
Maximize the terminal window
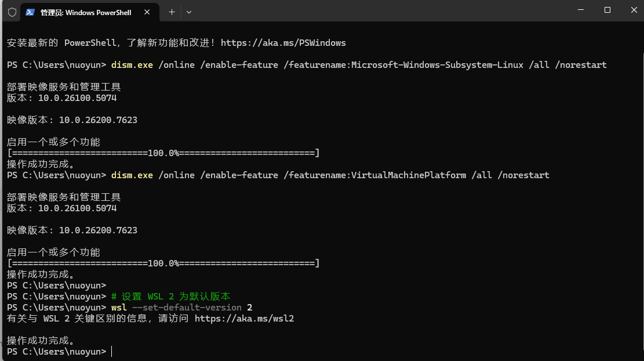pyautogui.click(x=607, y=10)
